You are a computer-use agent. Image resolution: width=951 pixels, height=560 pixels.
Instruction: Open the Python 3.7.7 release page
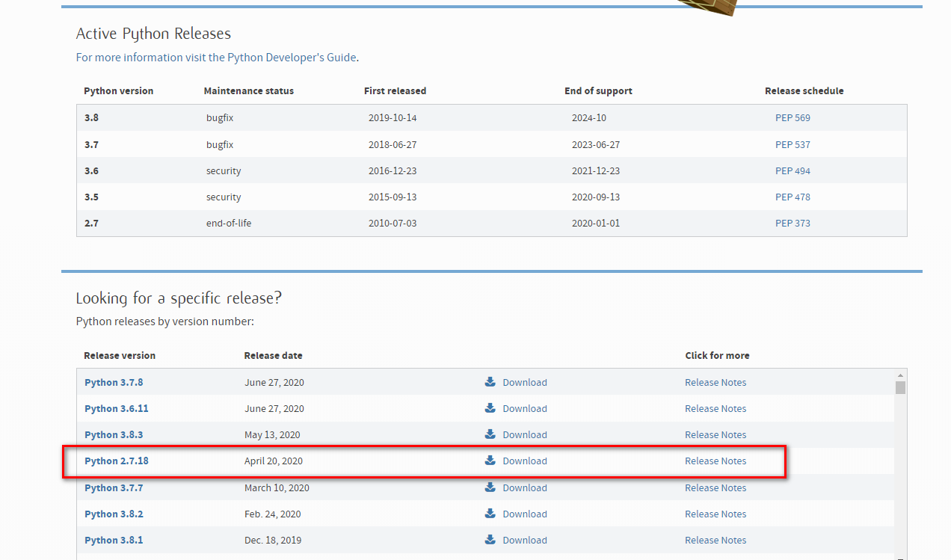click(x=114, y=487)
